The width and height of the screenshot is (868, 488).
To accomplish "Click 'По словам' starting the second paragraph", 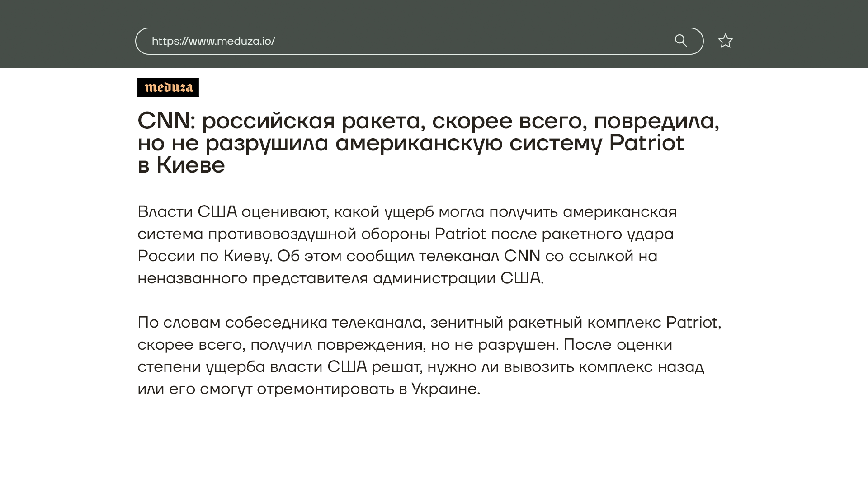I will (179, 322).
